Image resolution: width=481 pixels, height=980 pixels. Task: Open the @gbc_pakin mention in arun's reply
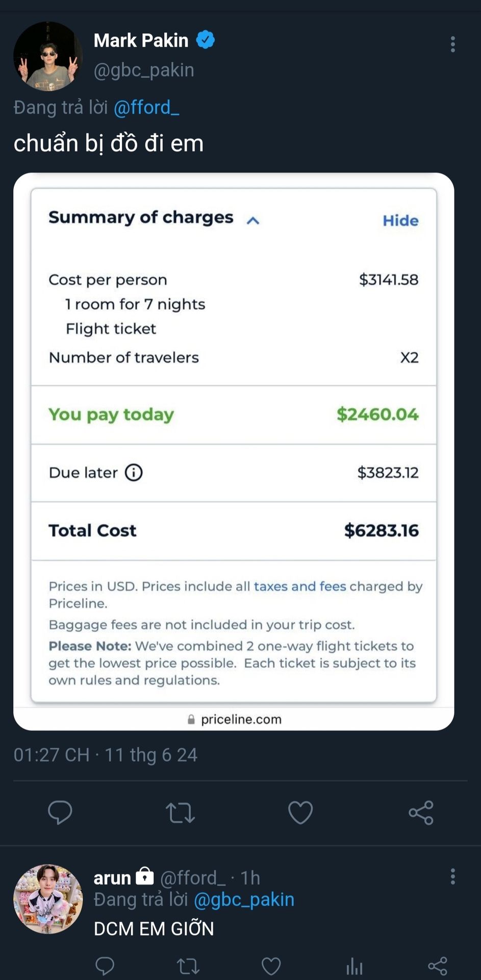click(244, 899)
